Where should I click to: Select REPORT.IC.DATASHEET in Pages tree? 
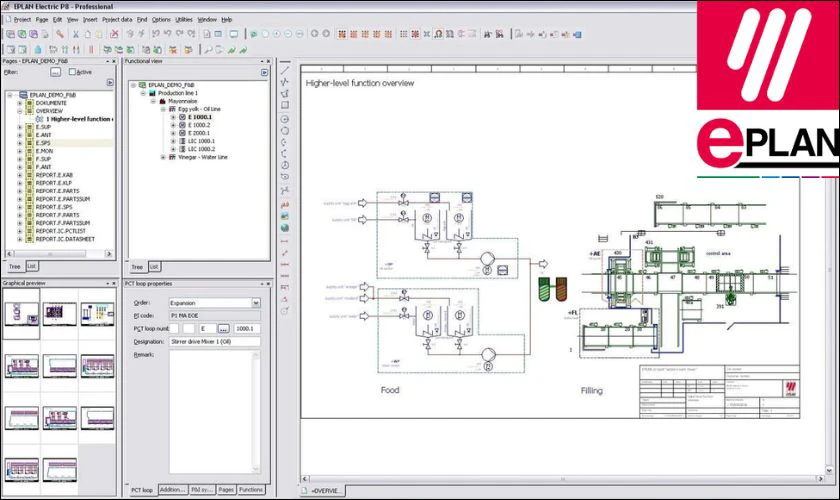[x=65, y=239]
